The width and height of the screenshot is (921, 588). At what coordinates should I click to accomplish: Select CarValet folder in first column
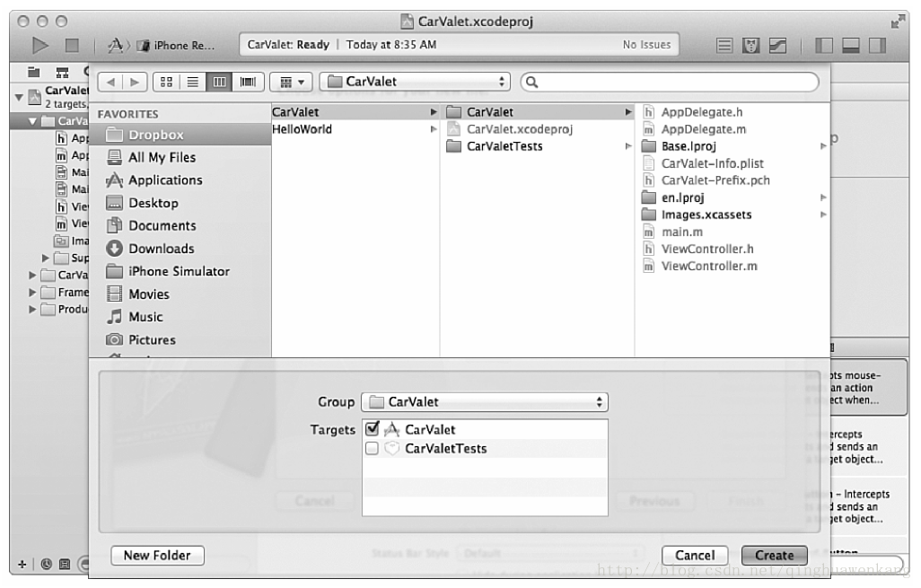point(355,111)
